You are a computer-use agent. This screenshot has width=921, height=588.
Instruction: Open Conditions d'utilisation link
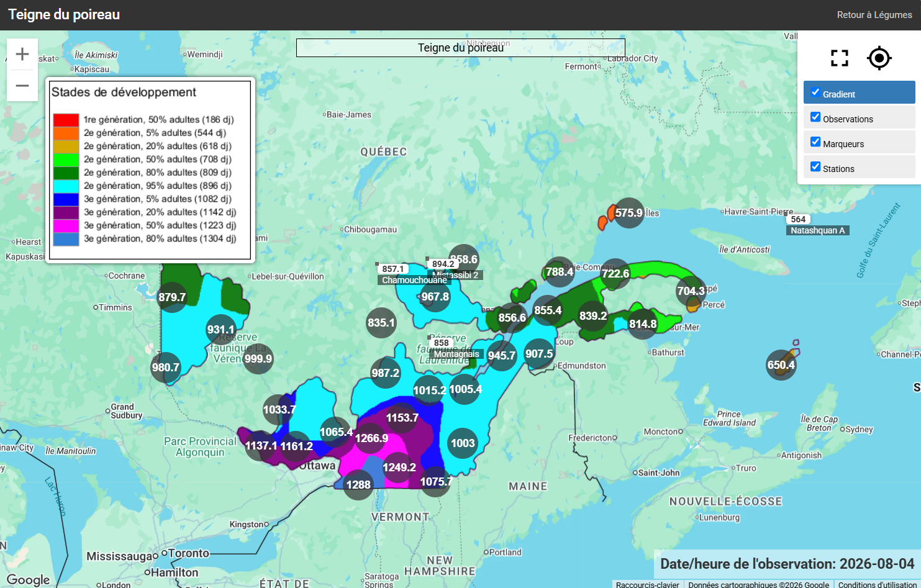pyautogui.click(x=878, y=584)
